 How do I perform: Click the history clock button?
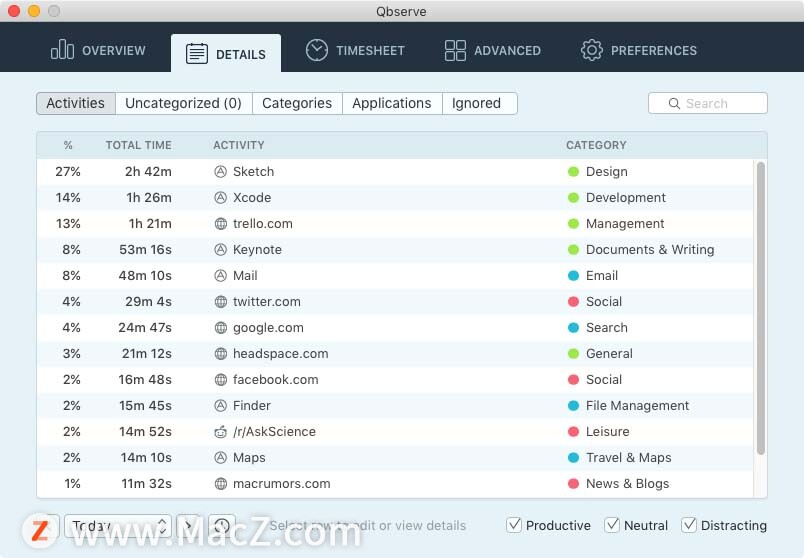pyautogui.click(x=222, y=526)
